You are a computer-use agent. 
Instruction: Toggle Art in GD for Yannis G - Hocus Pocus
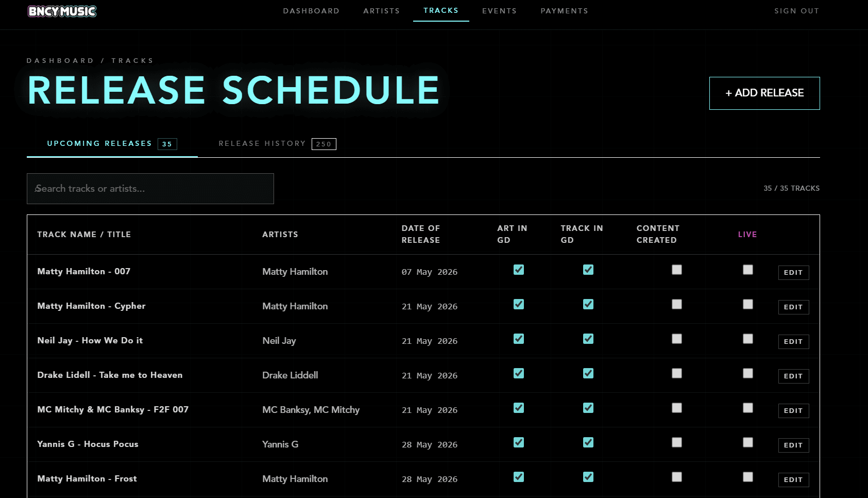pyautogui.click(x=519, y=442)
